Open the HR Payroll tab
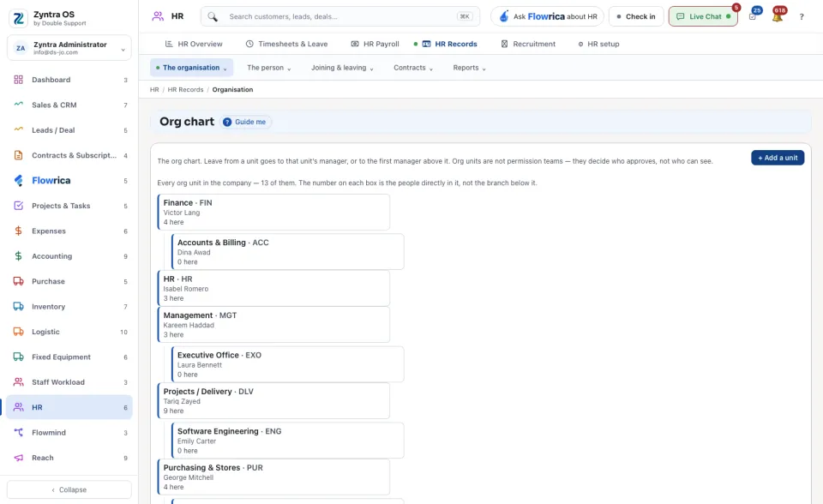The height and width of the screenshot is (504, 823). click(375, 44)
